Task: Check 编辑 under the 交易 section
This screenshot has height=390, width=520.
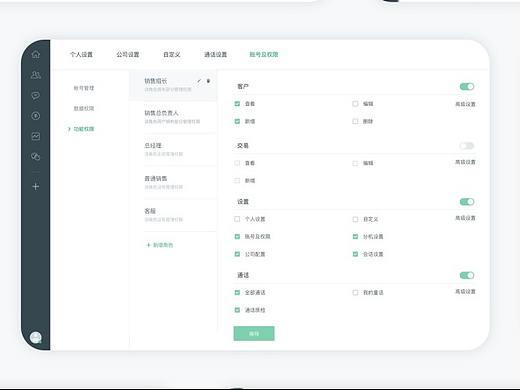Action: pos(355,163)
